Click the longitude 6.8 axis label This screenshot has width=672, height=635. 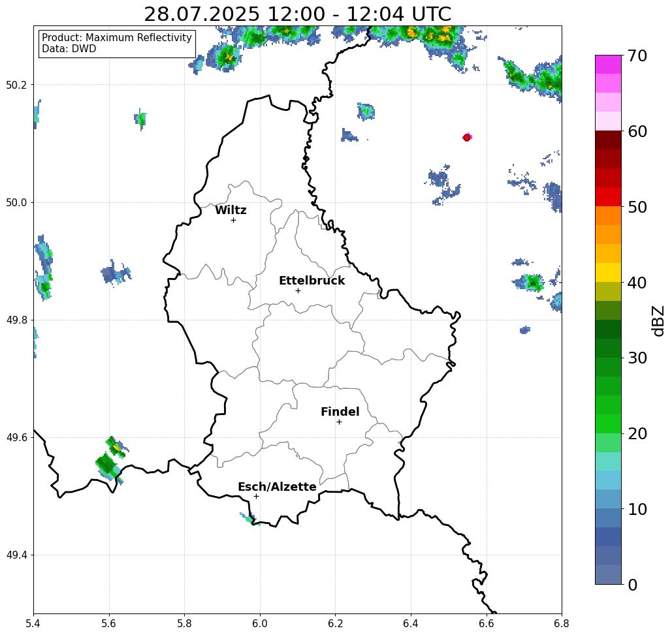point(562,623)
